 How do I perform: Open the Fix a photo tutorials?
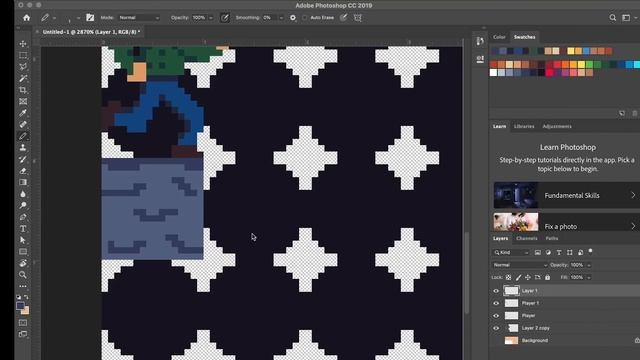pyautogui.click(x=566, y=223)
